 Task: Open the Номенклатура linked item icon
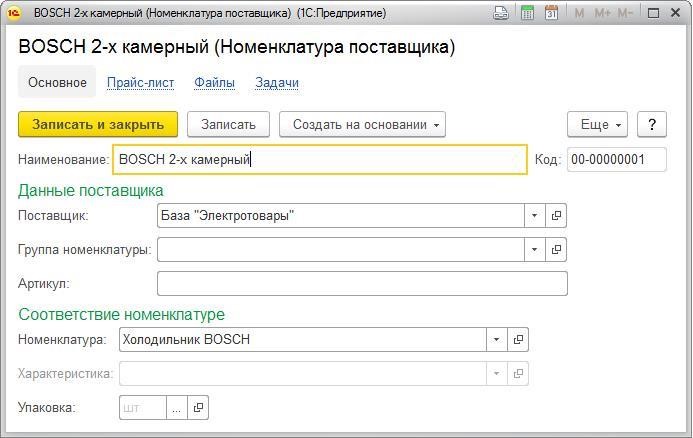pyautogui.click(x=518, y=339)
